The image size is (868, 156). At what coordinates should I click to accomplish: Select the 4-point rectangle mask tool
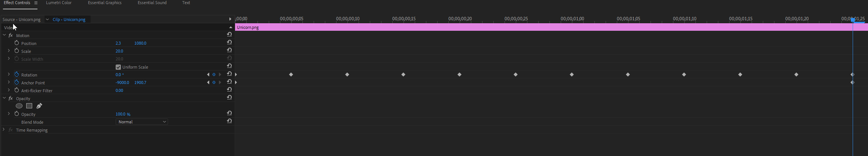[x=29, y=106]
